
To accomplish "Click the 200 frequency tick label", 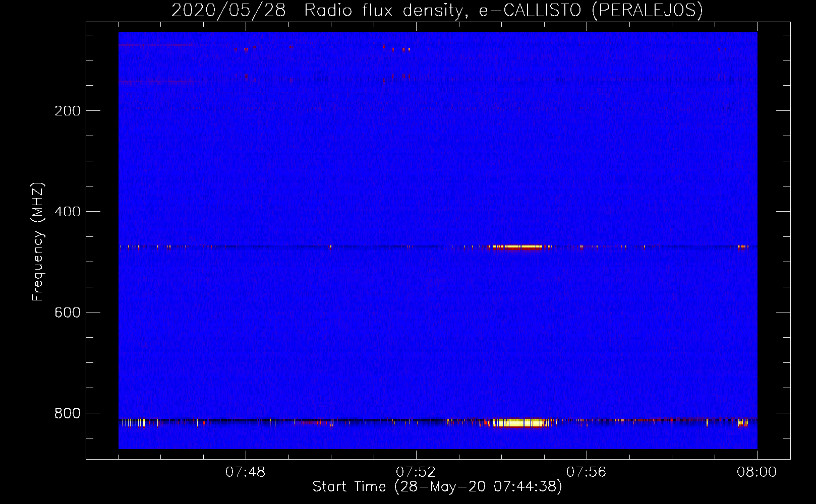I will pyautogui.click(x=68, y=111).
